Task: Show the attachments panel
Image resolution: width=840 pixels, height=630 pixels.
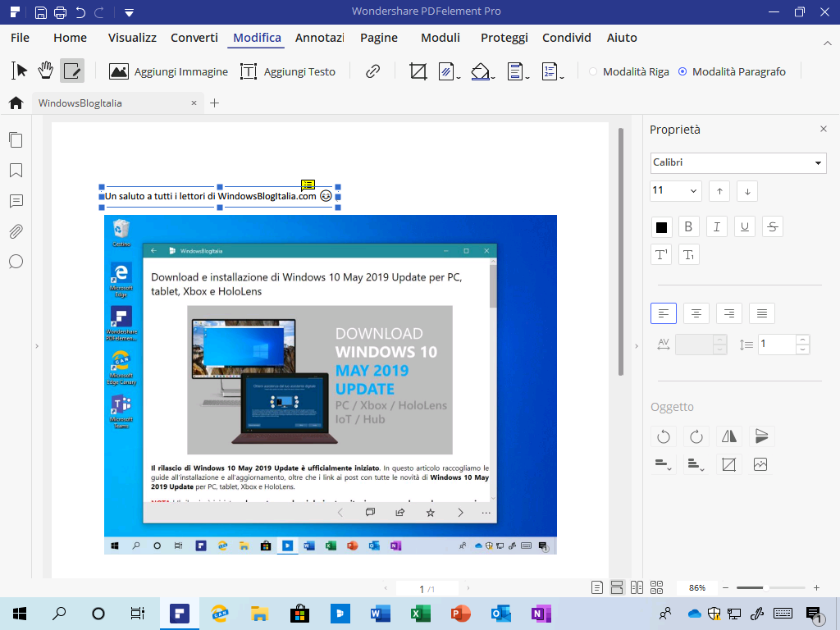Action: tap(16, 231)
